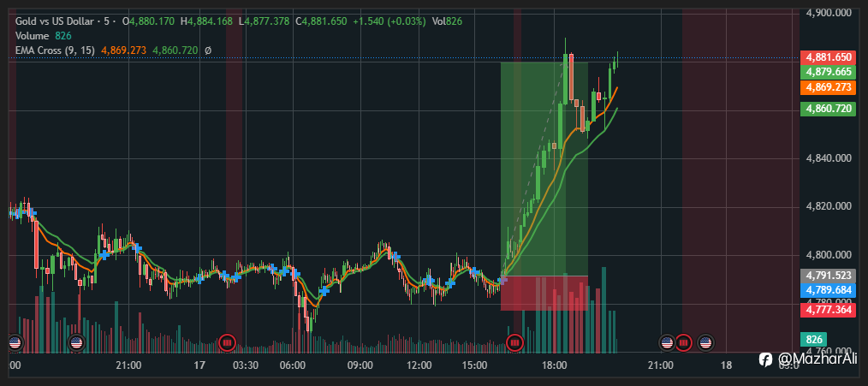This screenshot has height=386, width=868.
Task: Click the date 17 label on time axis
Action: click(x=199, y=365)
